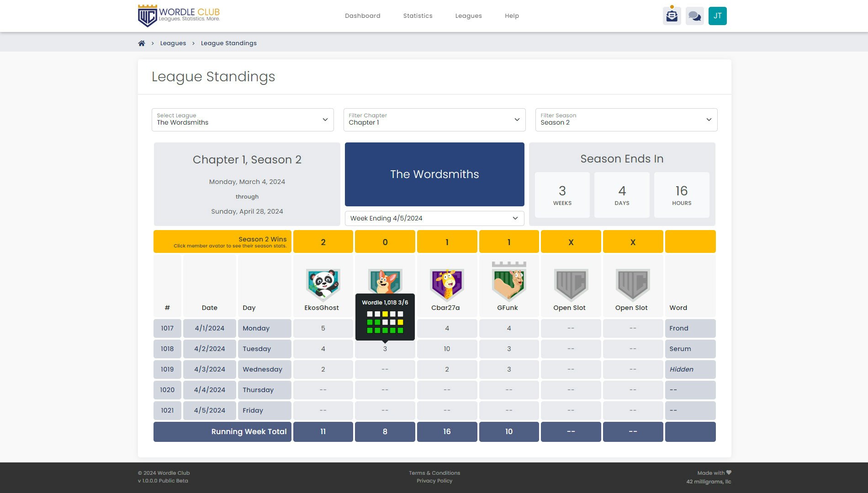Viewport: 868px width, 493px height.
Task: Click the Wordle Club logo
Action: tap(179, 16)
